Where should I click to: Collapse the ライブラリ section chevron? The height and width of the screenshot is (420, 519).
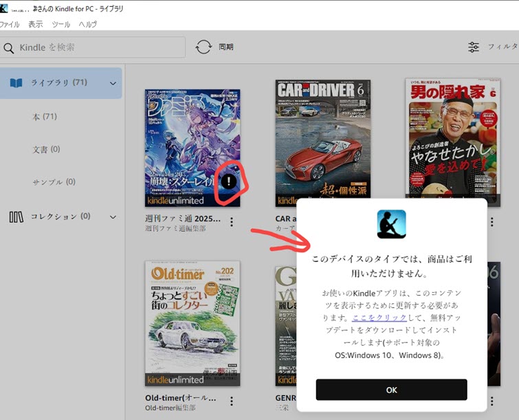click(x=113, y=83)
